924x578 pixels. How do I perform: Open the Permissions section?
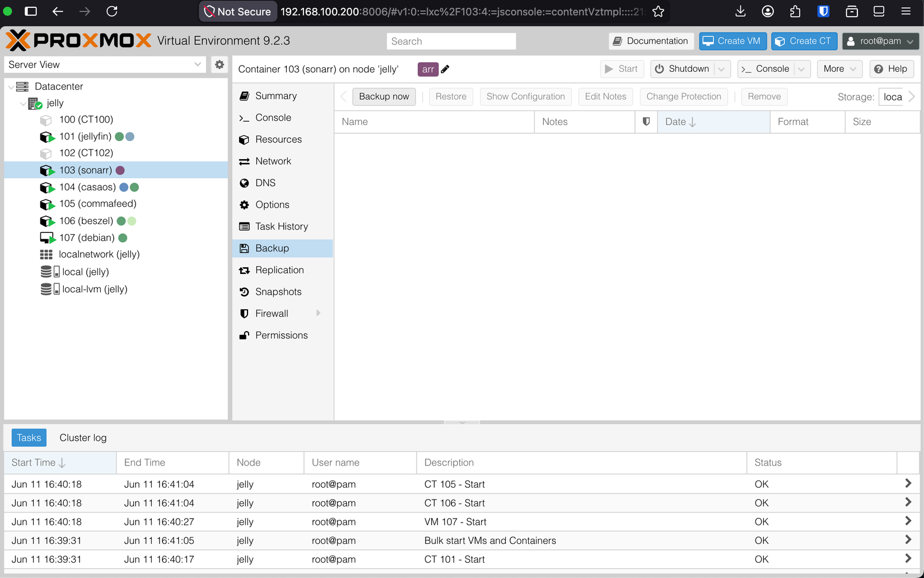pyautogui.click(x=282, y=335)
